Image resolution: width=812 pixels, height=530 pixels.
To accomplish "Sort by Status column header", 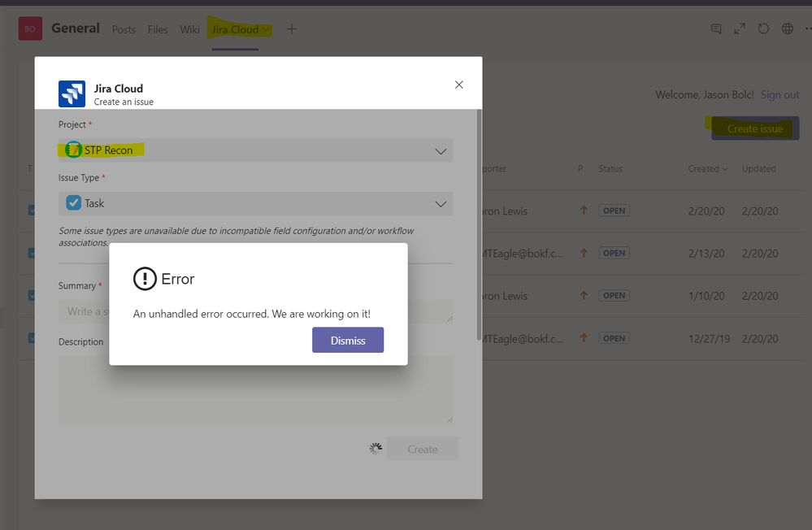I will coord(610,169).
